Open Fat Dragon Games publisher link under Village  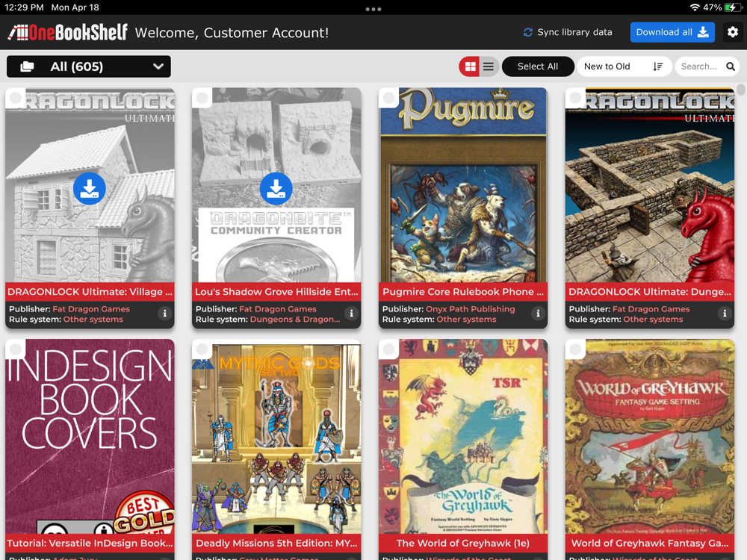(x=91, y=309)
